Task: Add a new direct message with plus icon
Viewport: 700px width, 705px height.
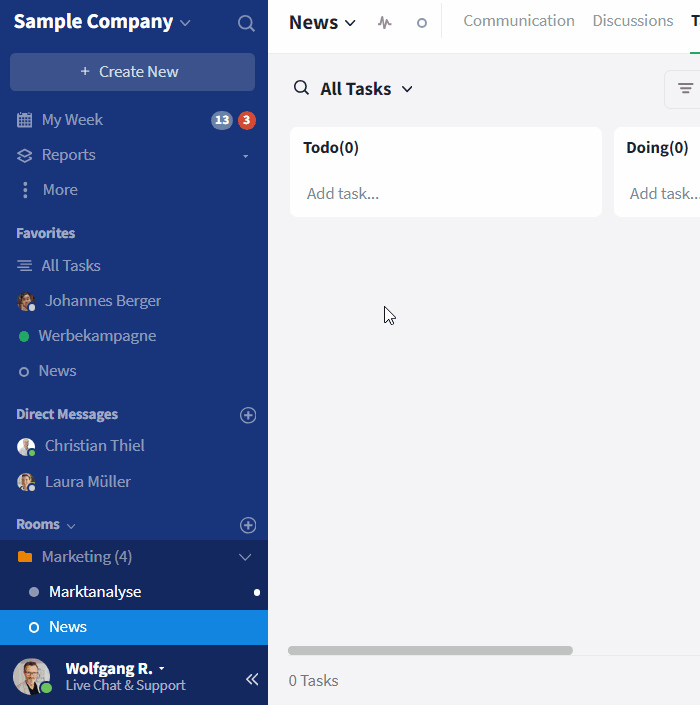Action: [x=248, y=415]
